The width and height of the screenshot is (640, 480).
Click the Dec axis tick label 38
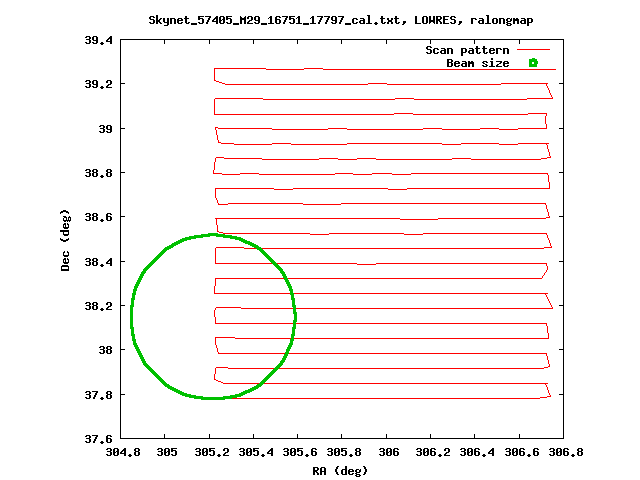pos(105,350)
